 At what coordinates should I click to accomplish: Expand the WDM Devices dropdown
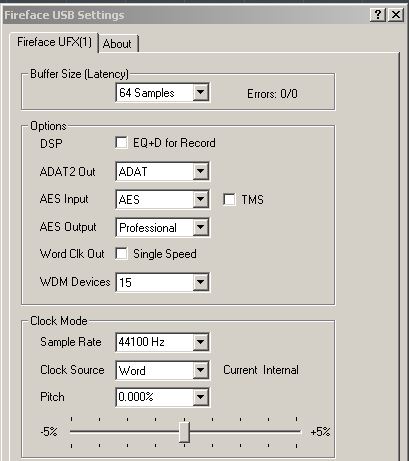(x=163, y=282)
